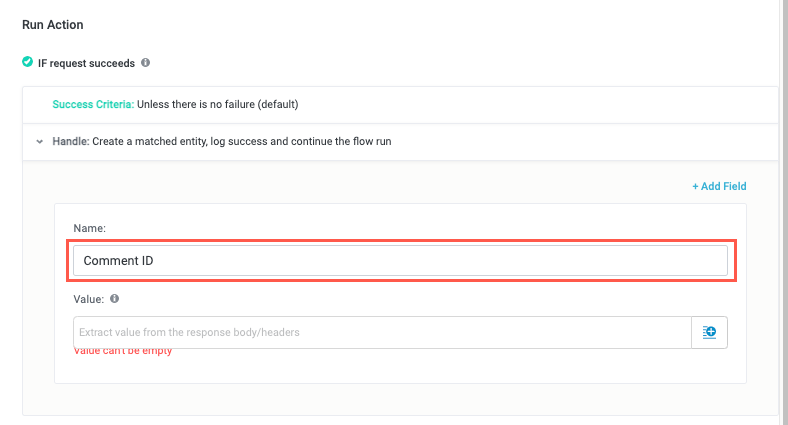Viewport: 788px width, 425px height.
Task: Click the Run Action heading
Action: click(52, 23)
